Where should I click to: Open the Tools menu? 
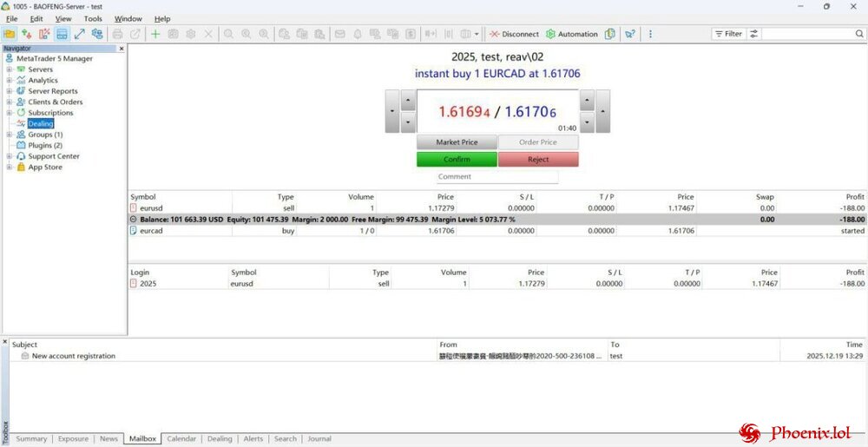(x=93, y=19)
